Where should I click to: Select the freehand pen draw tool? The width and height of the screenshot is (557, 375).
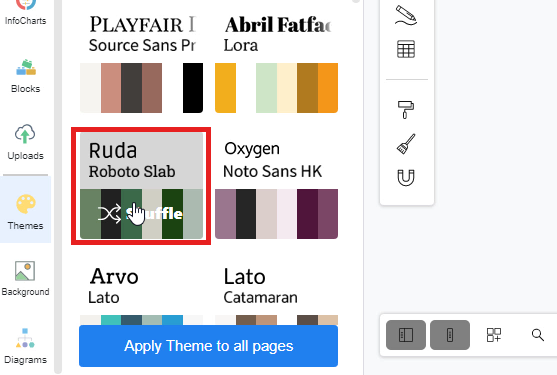coord(406,15)
